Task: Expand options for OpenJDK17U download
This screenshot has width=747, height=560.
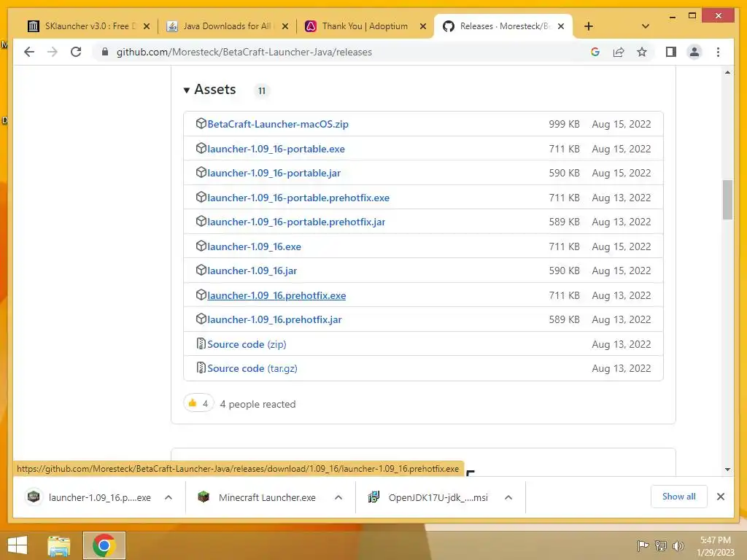Action: (x=508, y=497)
